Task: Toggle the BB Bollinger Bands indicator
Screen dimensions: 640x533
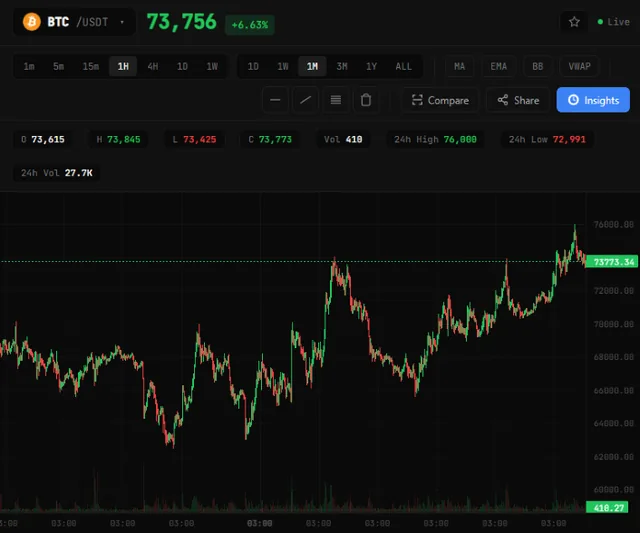Action: (x=538, y=66)
